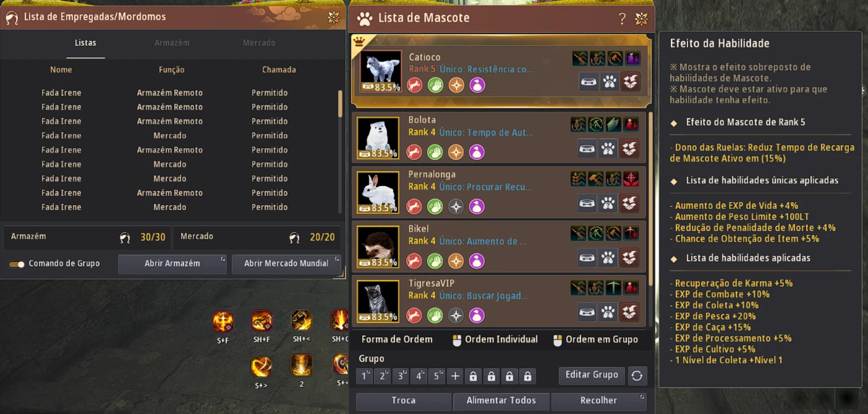Click the box icon on Bikel's row
868x414 pixels.
tap(630, 258)
